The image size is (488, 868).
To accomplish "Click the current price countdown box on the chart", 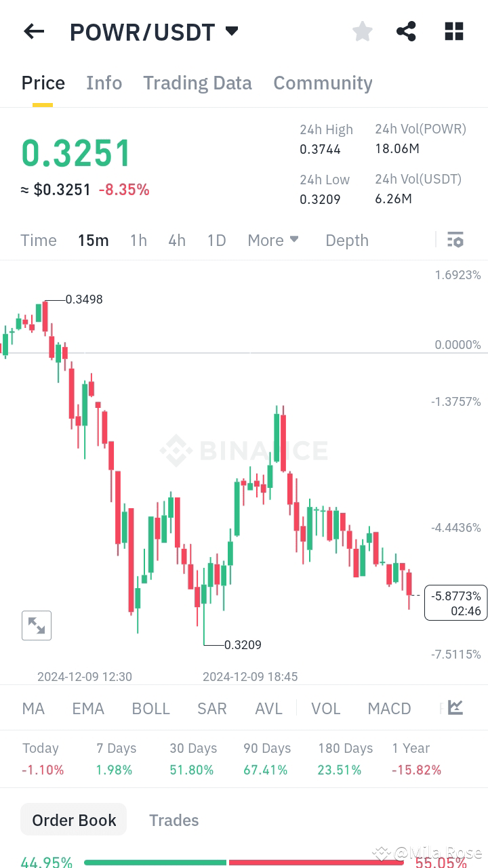I will click(455, 602).
